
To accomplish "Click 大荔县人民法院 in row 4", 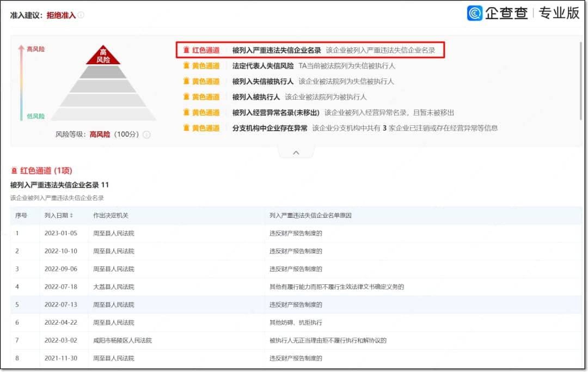I will point(114,287).
